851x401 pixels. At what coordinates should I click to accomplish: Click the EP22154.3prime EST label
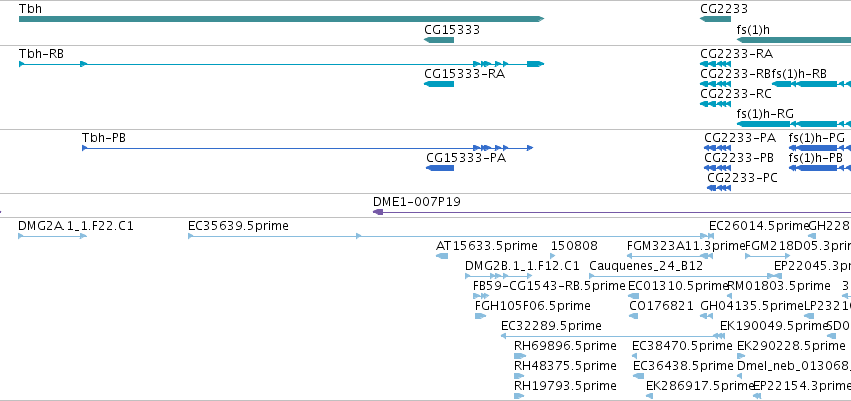click(x=802, y=386)
